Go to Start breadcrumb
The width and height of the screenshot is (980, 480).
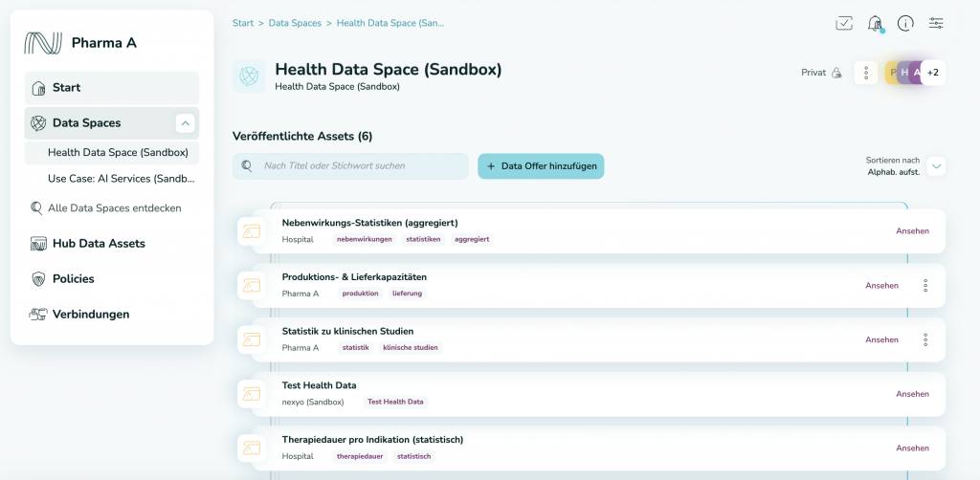tap(243, 23)
